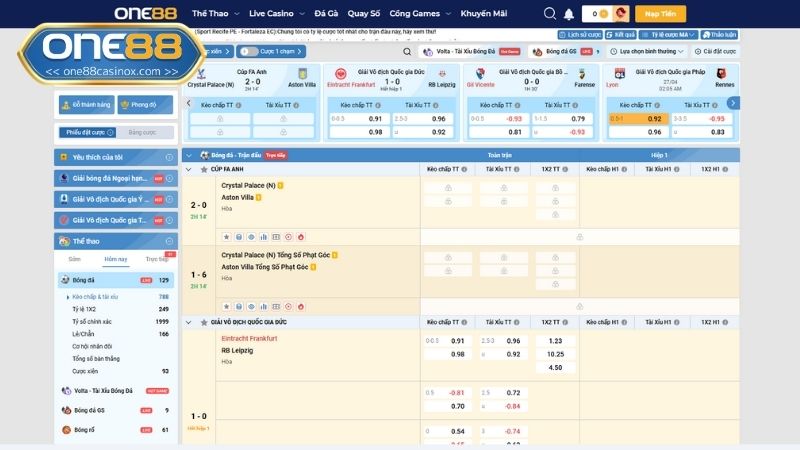Viewport: 800px width, 450px height.
Task: Switch to the Hôm nay tab
Action: tap(116, 259)
